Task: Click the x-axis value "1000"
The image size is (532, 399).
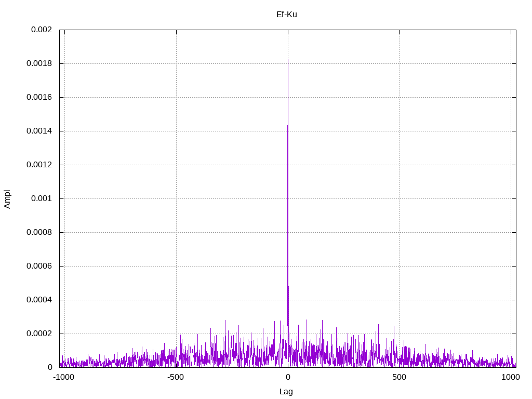Action: point(511,377)
